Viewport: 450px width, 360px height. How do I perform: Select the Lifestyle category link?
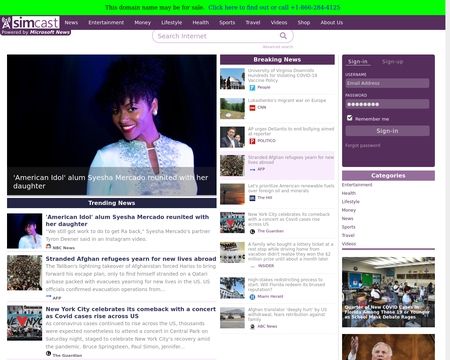(351, 202)
